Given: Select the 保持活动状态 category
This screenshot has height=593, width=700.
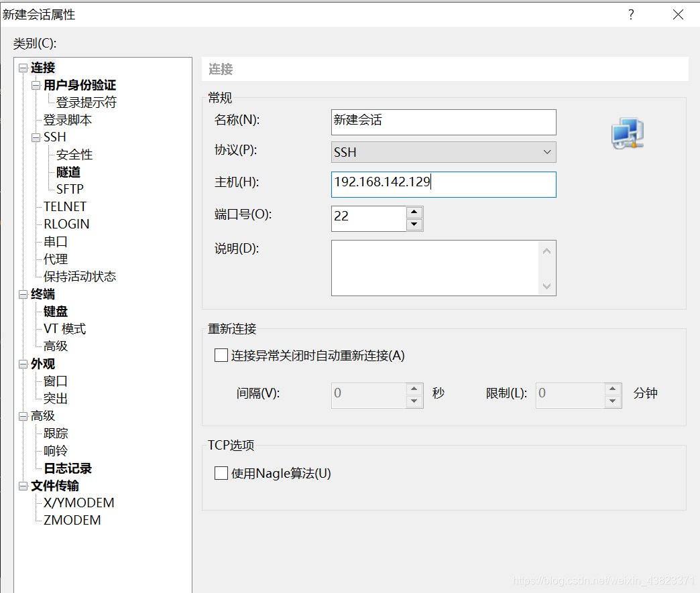Looking at the screenshot, I should [80, 276].
